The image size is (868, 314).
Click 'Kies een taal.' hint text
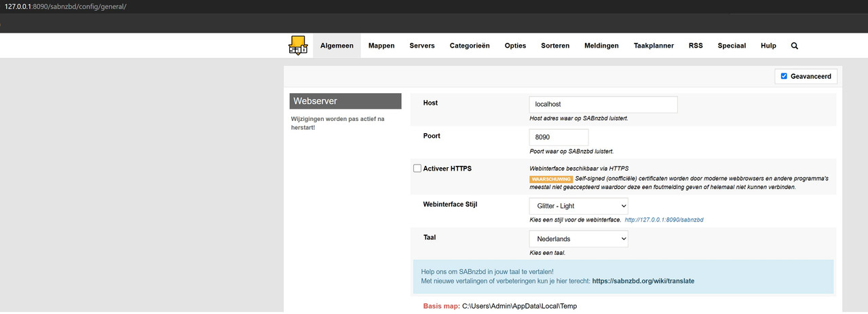(548, 253)
